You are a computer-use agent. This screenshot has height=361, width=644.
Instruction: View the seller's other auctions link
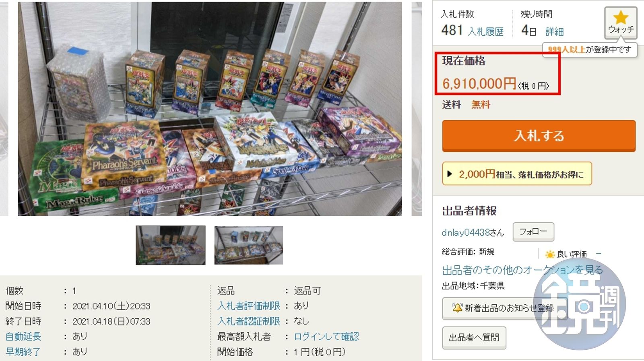tap(522, 270)
